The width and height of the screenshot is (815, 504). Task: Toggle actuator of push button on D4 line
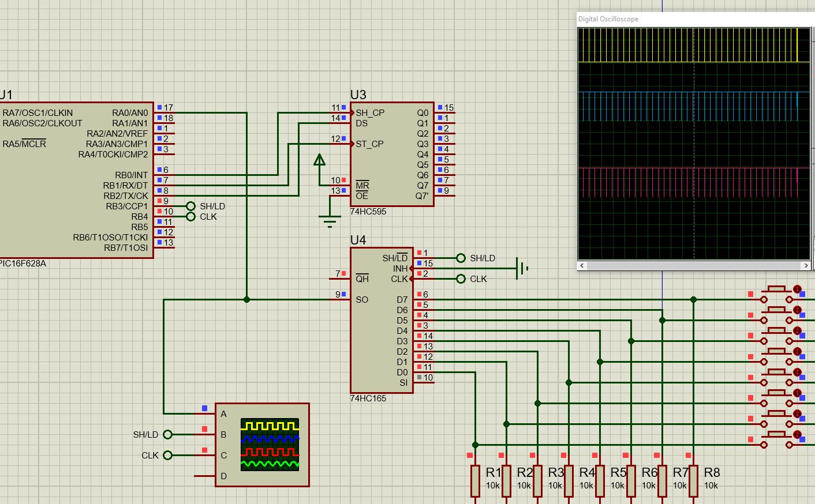(797, 351)
